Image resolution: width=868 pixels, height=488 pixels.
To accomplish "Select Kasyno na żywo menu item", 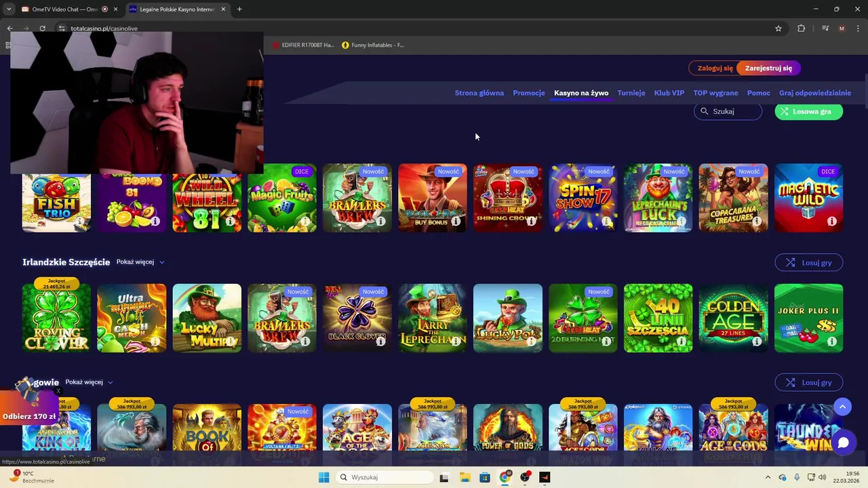I will (581, 93).
